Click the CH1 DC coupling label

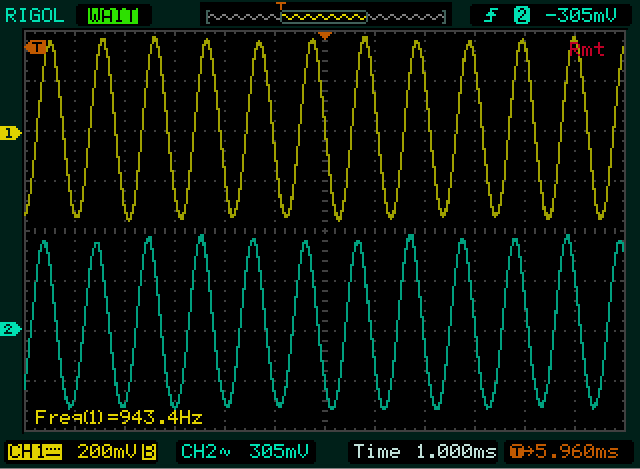coord(35,452)
